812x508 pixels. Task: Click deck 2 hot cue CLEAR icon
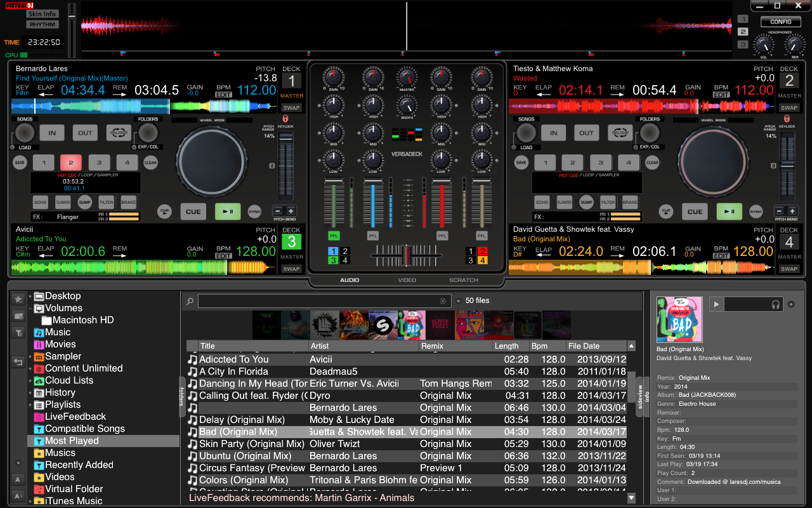(x=652, y=163)
